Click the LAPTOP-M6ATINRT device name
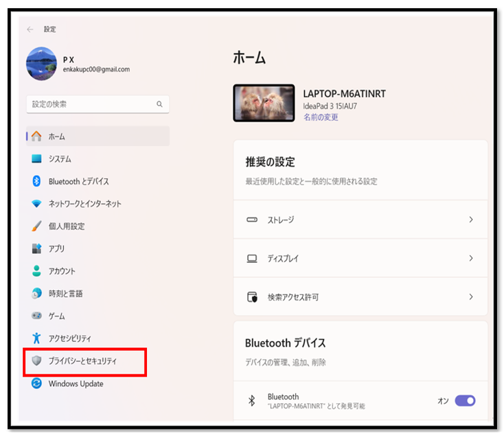The image size is (504, 433). (x=344, y=93)
